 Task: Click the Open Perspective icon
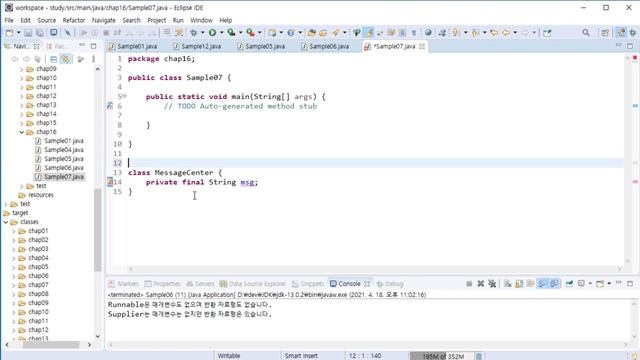click(605, 33)
